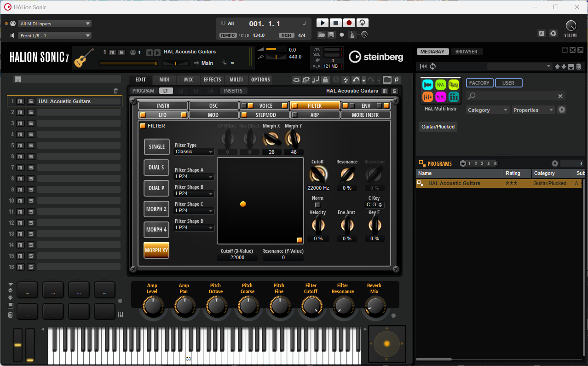Click the master VOLUME knob
The width and height of the screenshot is (588, 366).
571,26
